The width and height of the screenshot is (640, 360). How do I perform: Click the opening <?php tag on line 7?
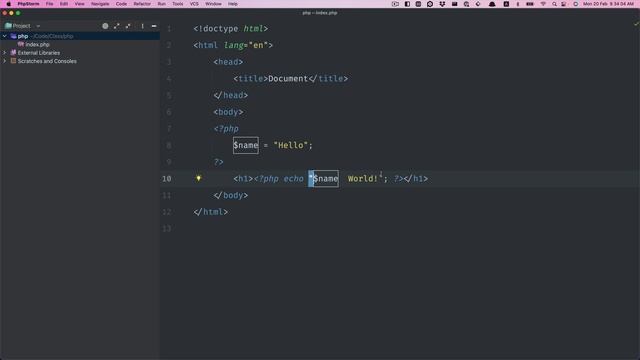coord(226,129)
